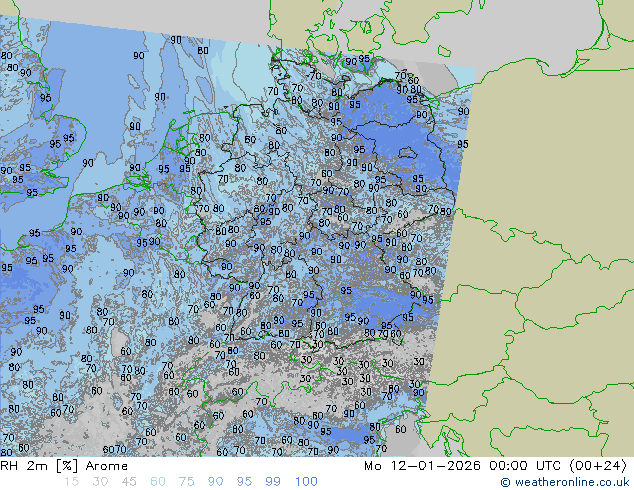Select the 60 value in the bottom legend scale
This screenshot has width=634, height=490.
coord(158,482)
